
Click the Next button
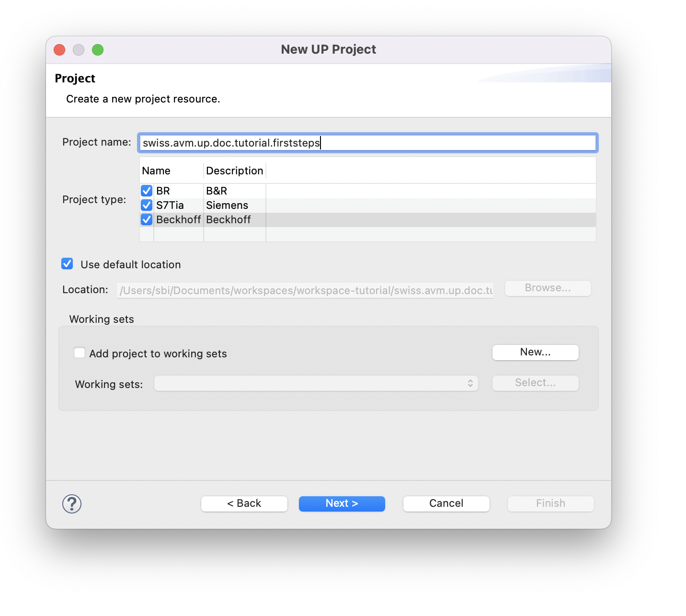click(342, 503)
